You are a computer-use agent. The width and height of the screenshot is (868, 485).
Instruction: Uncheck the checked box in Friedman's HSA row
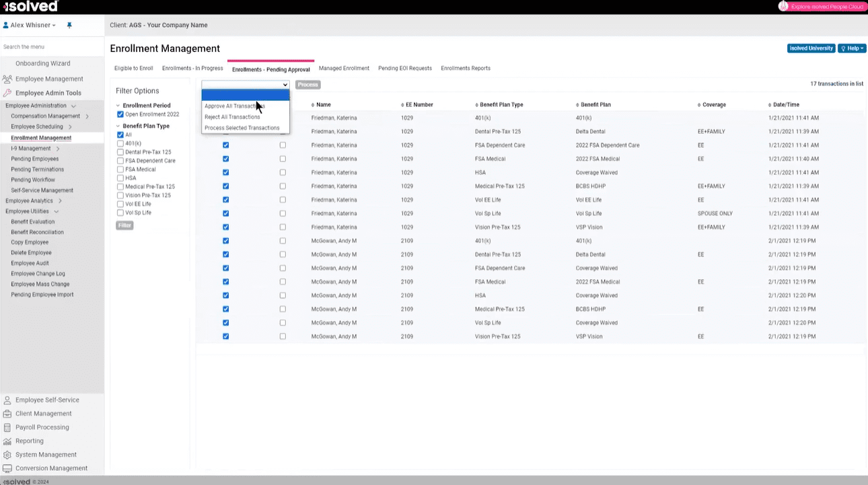click(x=226, y=172)
